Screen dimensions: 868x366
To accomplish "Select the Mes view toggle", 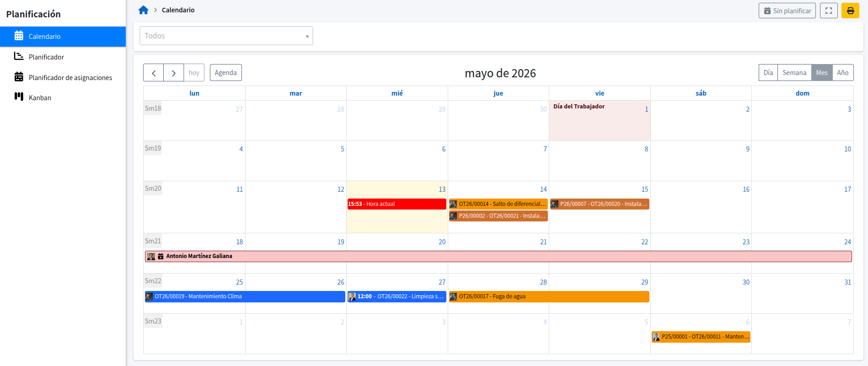I will pos(822,73).
